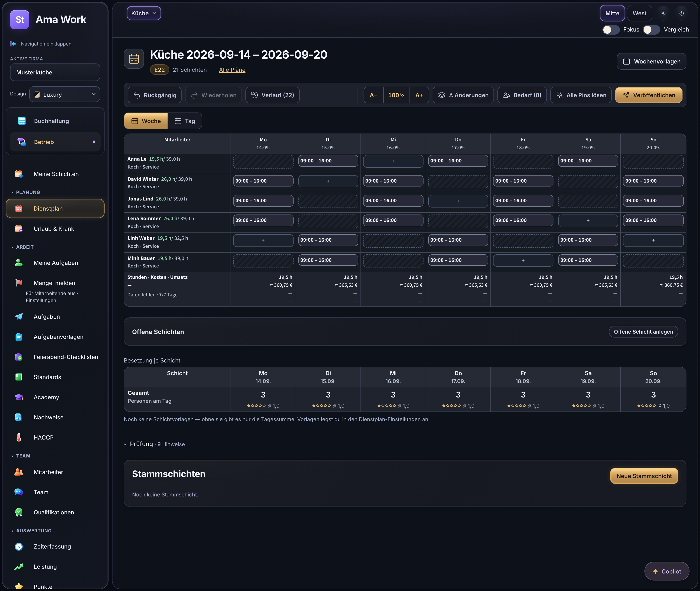
Task: Reset zoom to 100%
Action: 396,95
